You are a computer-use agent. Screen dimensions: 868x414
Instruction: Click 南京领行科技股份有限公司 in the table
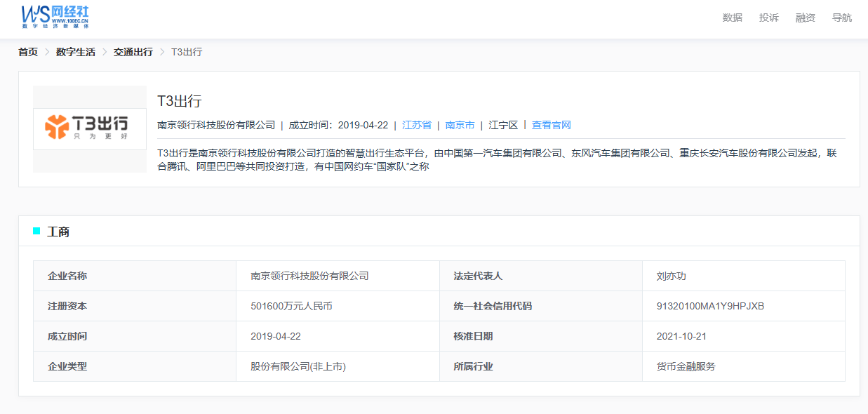309,276
